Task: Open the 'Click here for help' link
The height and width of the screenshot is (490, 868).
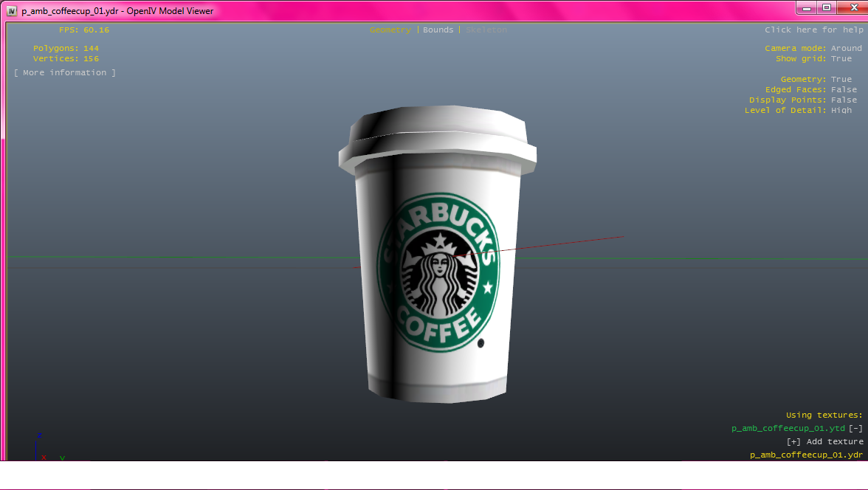Action: (813, 30)
